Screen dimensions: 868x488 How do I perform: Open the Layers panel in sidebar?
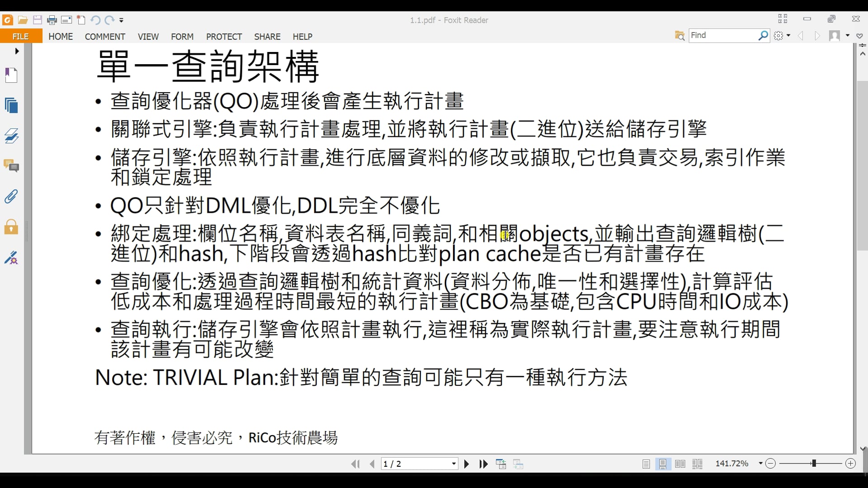pos(11,136)
